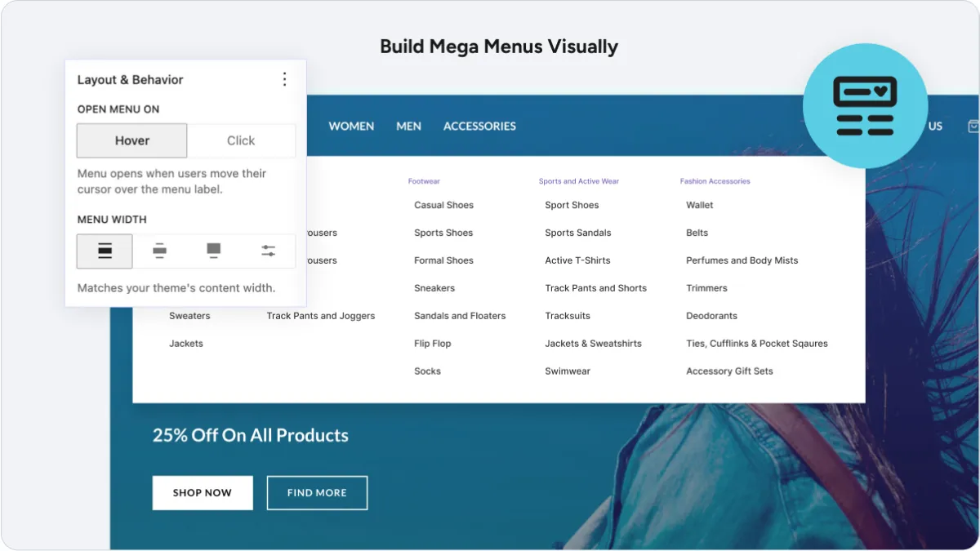
Task: Go to Flip Flop
Action: pos(433,344)
